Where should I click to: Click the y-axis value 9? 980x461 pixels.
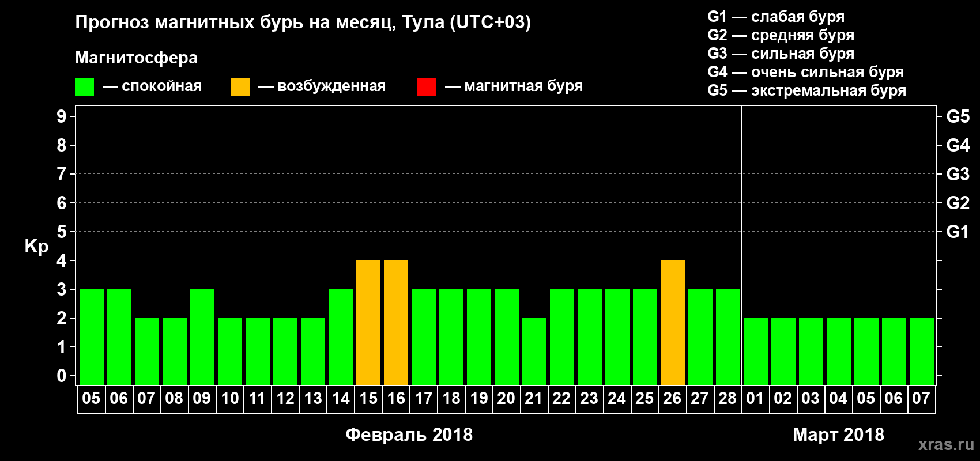62,116
